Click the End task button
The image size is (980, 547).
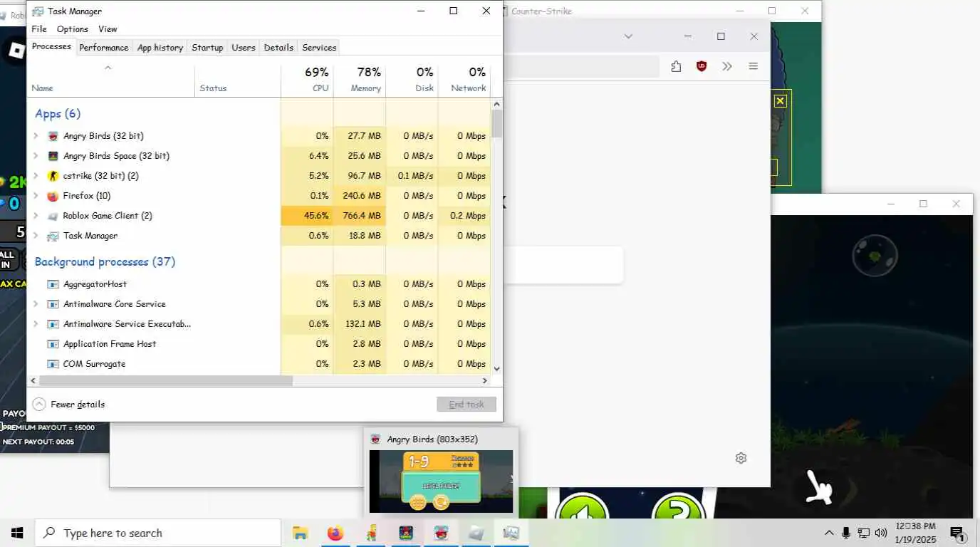point(466,405)
